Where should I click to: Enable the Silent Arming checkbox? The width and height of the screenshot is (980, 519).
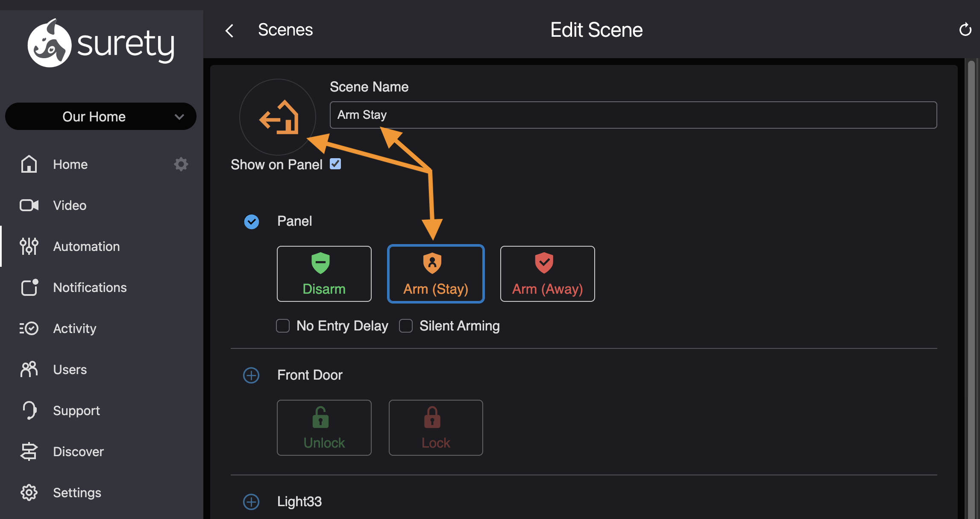point(406,326)
